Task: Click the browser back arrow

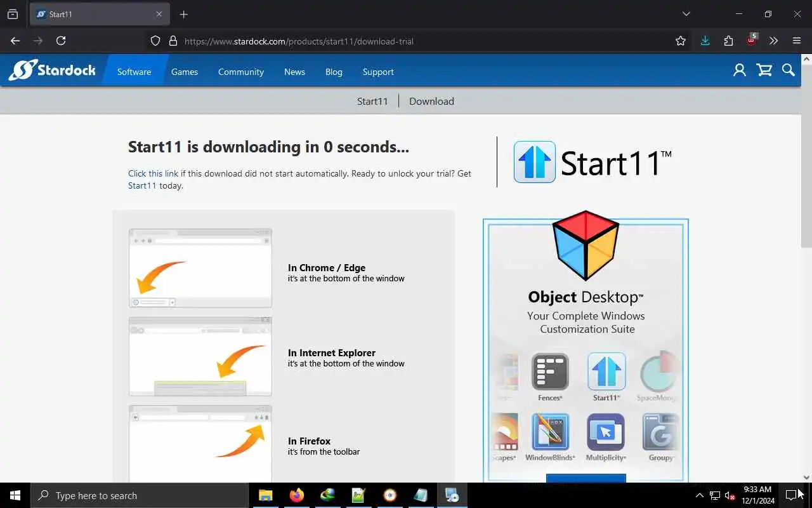Action: point(15,41)
